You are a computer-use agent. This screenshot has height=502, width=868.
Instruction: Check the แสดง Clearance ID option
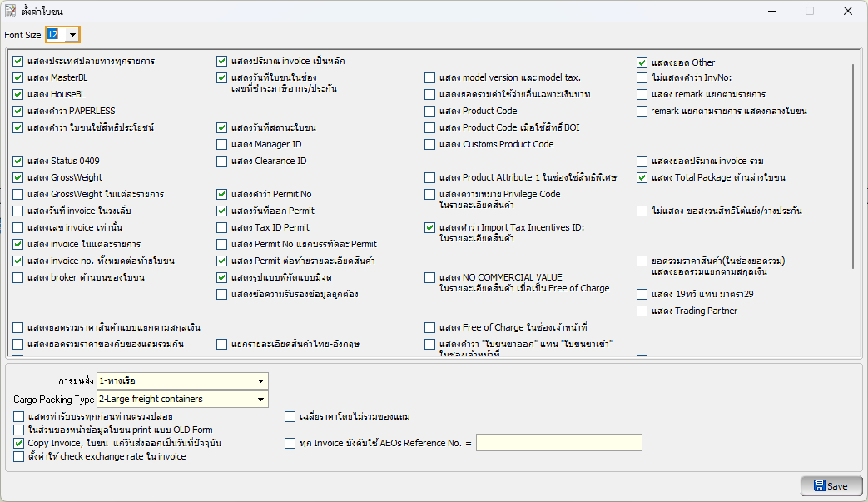click(222, 162)
